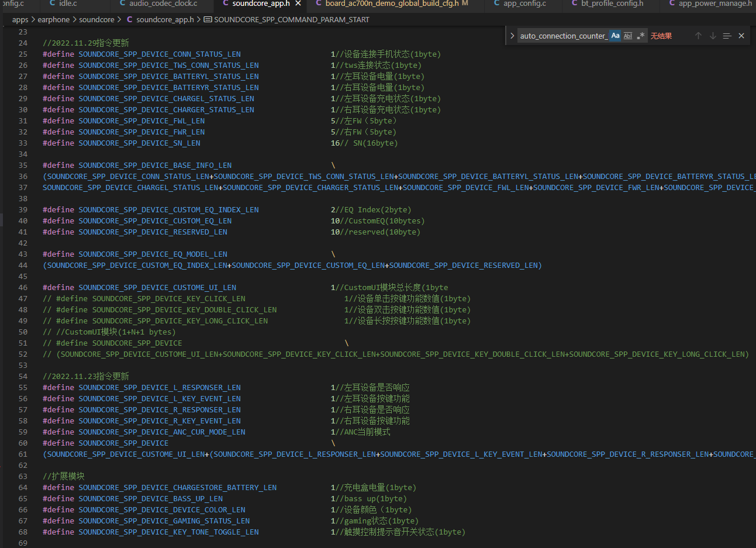Open the 'apps' breadcrumb folder
The width and height of the screenshot is (756, 548).
[x=20, y=20]
